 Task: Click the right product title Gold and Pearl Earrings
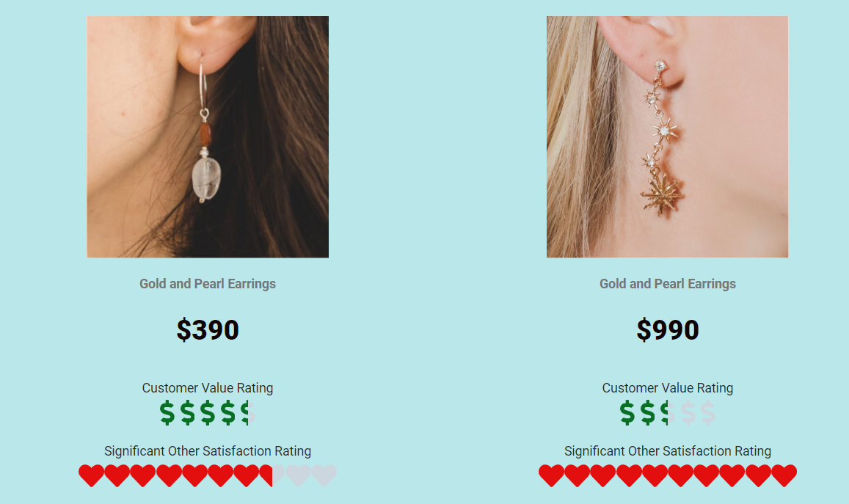pos(667,284)
